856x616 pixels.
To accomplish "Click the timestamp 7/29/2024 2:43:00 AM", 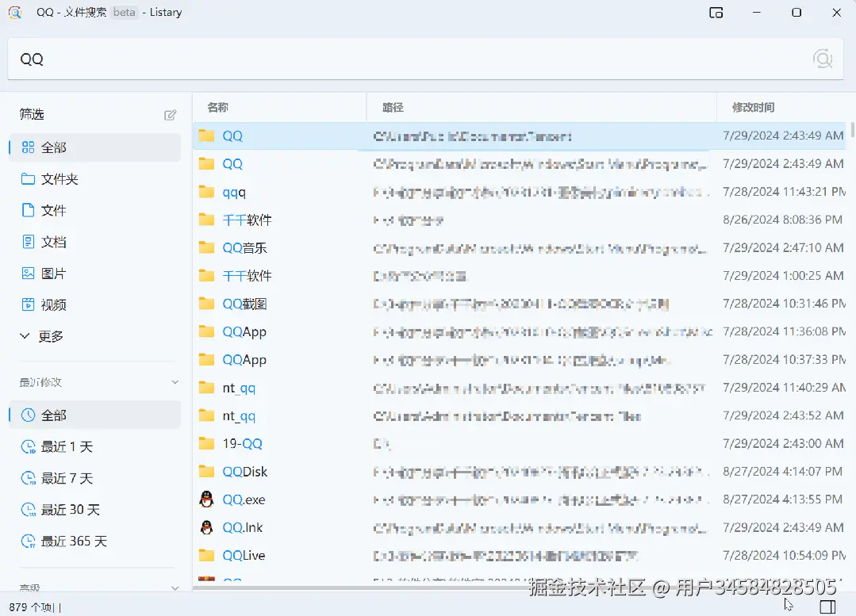I will click(x=783, y=443).
